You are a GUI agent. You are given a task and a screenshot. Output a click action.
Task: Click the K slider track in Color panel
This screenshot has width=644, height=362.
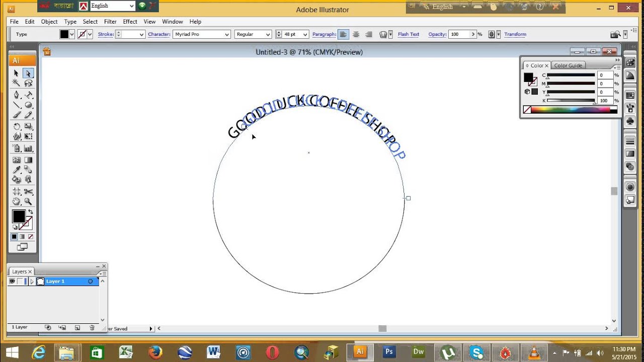[x=571, y=101]
